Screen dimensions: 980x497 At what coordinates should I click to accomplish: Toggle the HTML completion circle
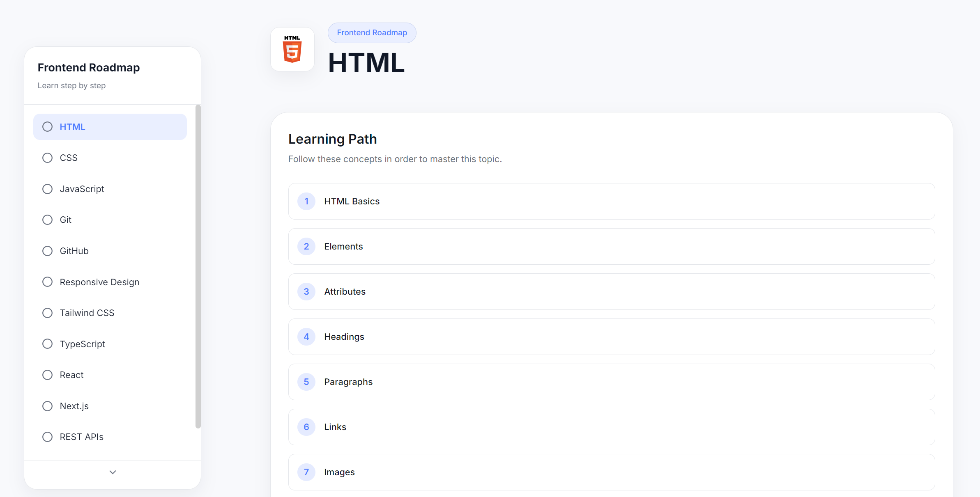(48, 127)
